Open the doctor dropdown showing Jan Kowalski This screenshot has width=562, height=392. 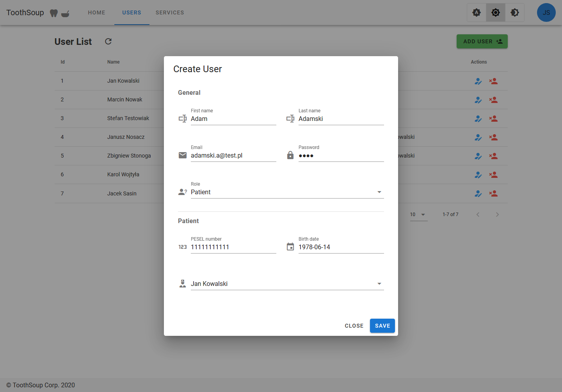(287, 284)
